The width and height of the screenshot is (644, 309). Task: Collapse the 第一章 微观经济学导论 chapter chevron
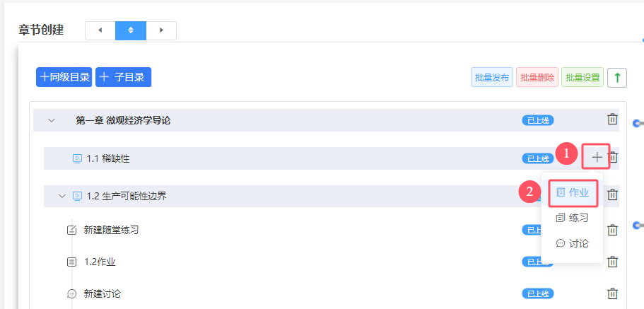pos(52,120)
